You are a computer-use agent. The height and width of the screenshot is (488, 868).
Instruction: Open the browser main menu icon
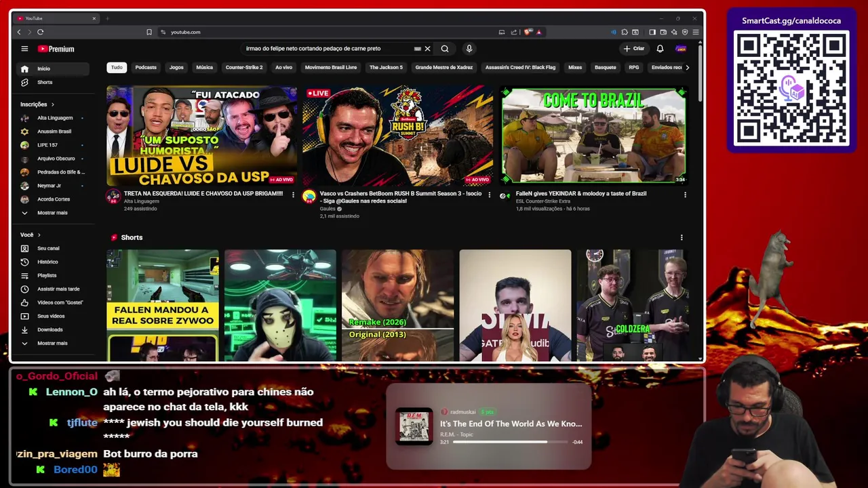(696, 32)
